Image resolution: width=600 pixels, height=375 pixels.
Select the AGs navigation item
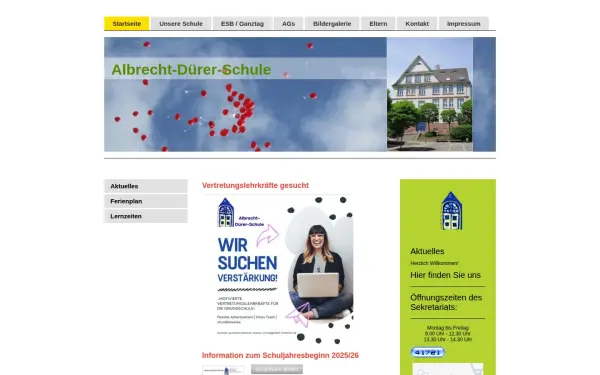click(289, 23)
